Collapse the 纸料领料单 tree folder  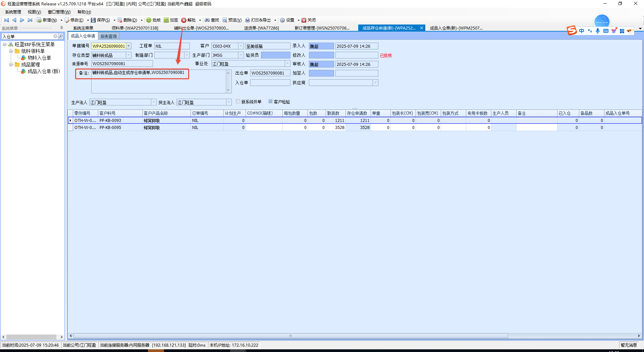click(x=11, y=51)
